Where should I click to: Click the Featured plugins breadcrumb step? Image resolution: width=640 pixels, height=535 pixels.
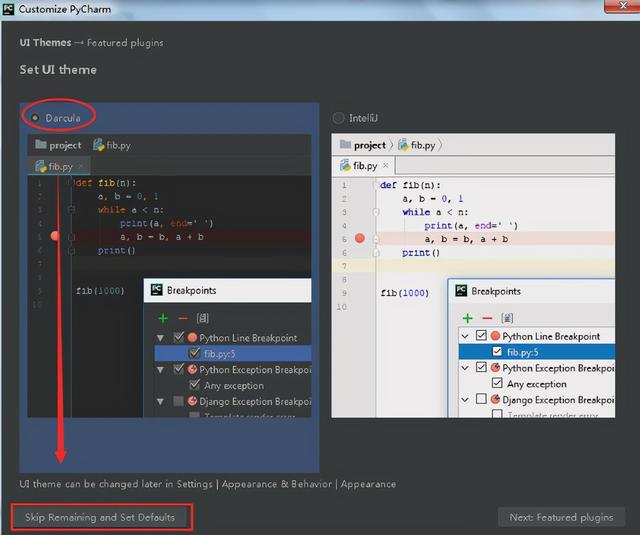coord(125,42)
